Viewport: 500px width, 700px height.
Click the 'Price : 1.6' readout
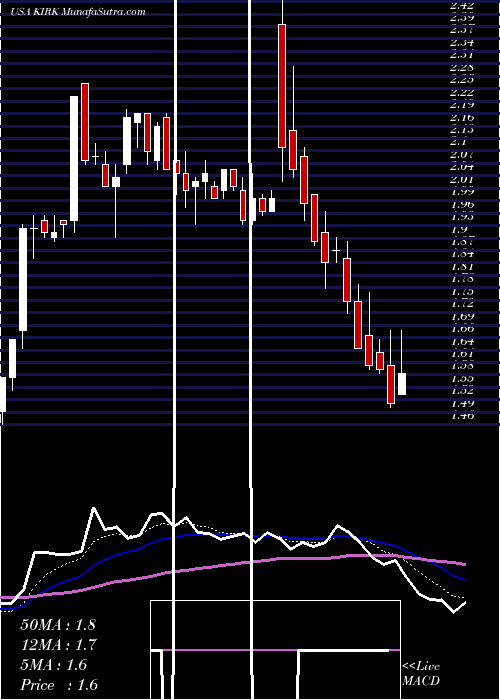coord(59,685)
